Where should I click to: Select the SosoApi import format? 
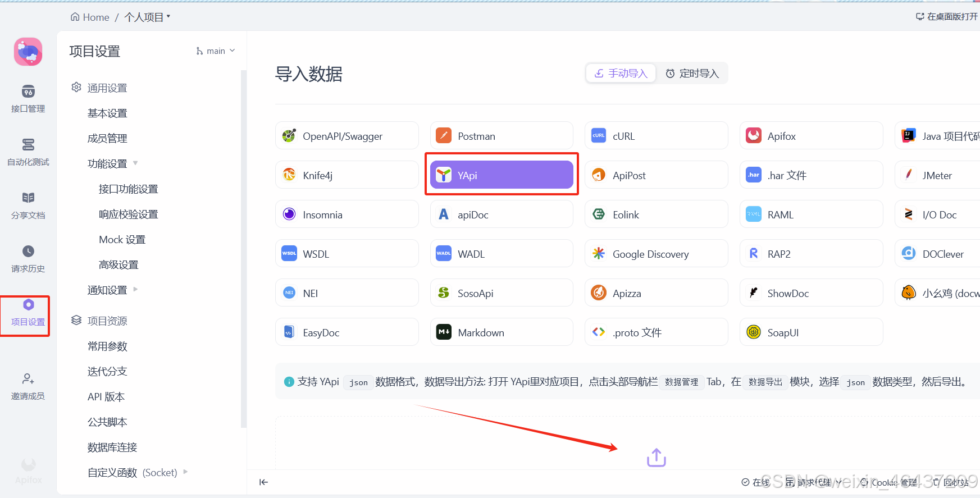502,293
